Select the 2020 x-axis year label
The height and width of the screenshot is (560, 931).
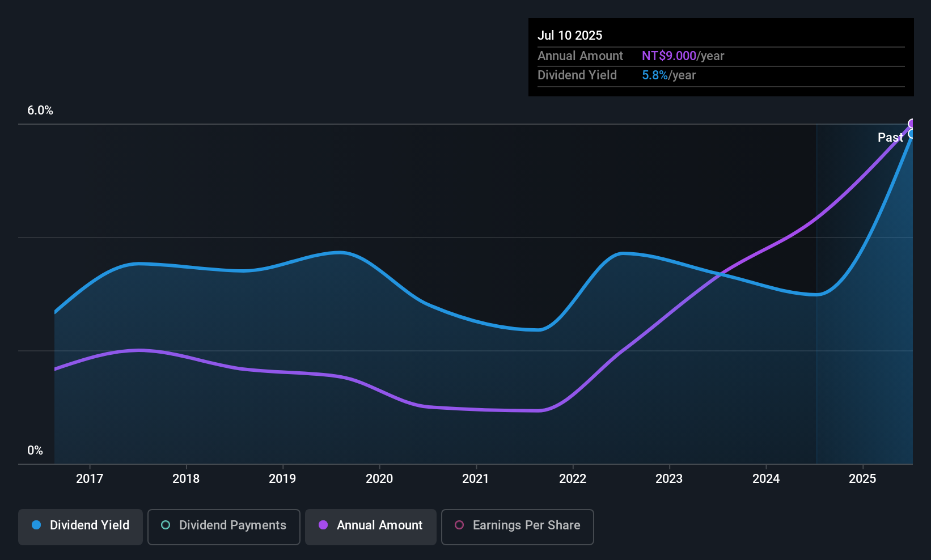point(379,478)
